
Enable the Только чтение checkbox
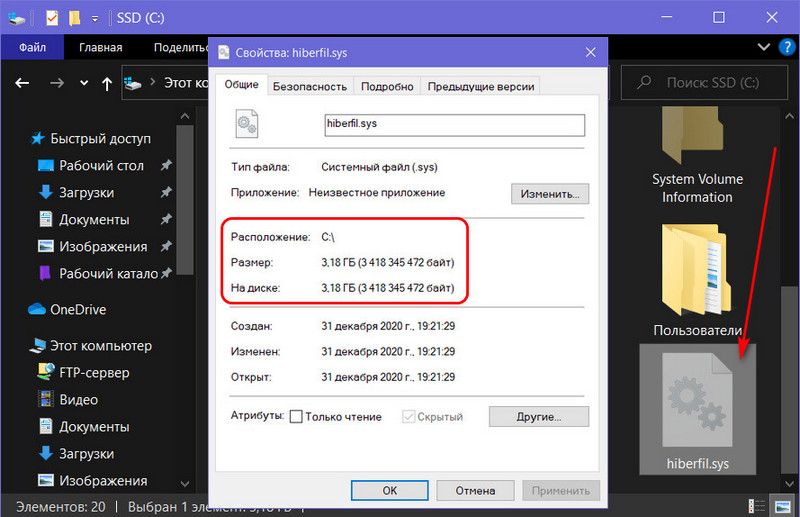(x=296, y=416)
